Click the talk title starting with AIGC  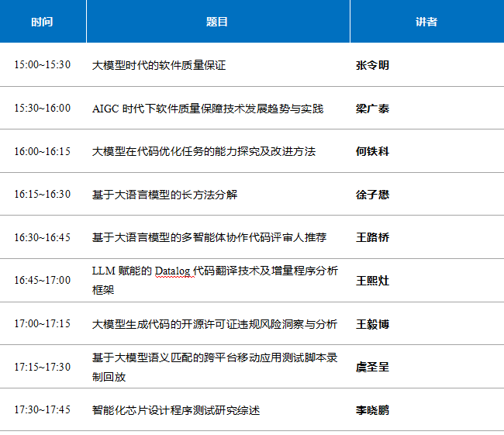tap(208, 109)
